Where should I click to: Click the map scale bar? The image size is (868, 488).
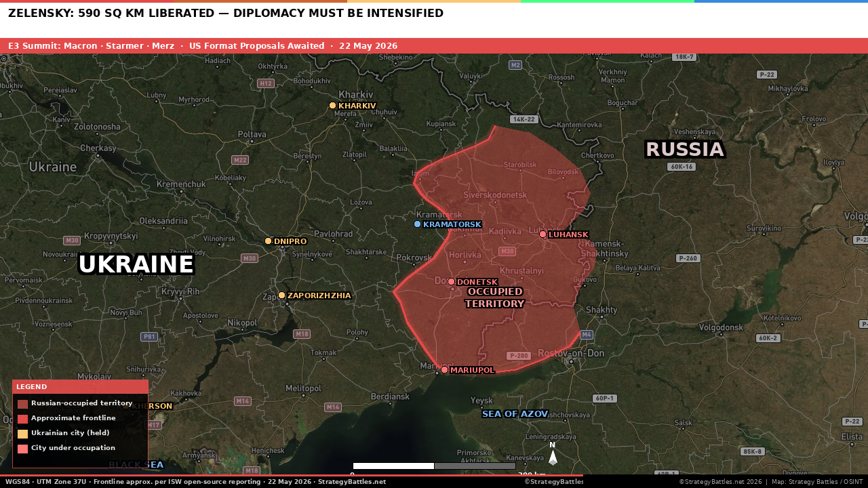coord(434,466)
